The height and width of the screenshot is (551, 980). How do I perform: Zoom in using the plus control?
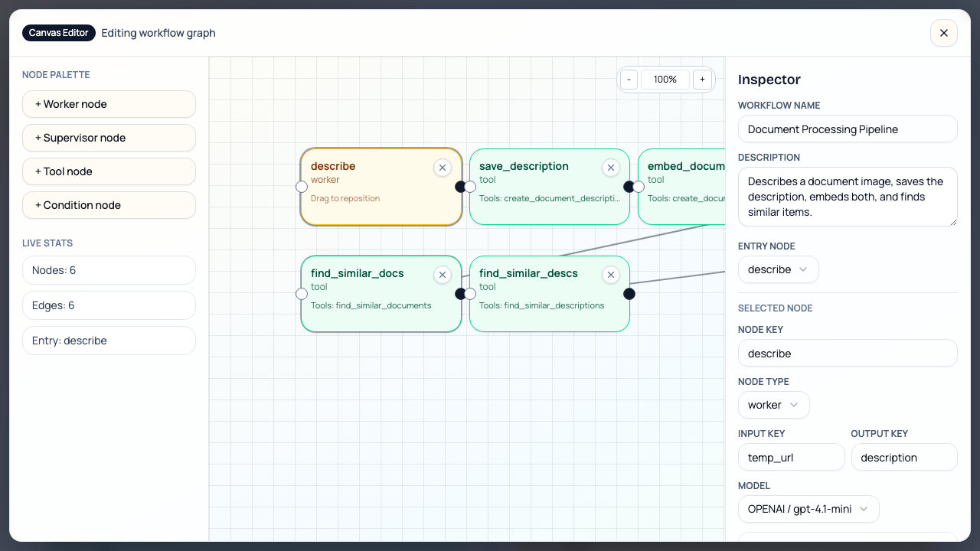tap(702, 79)
